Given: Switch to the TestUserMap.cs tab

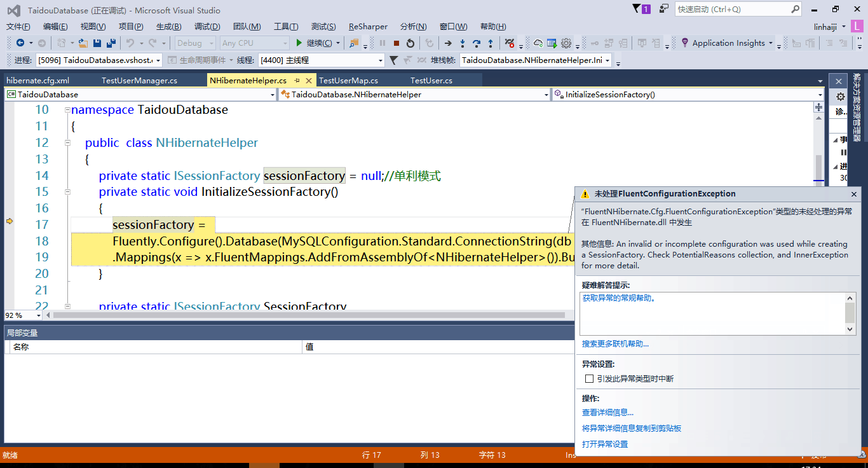Looking at the screenshot, I should (348, 81).
